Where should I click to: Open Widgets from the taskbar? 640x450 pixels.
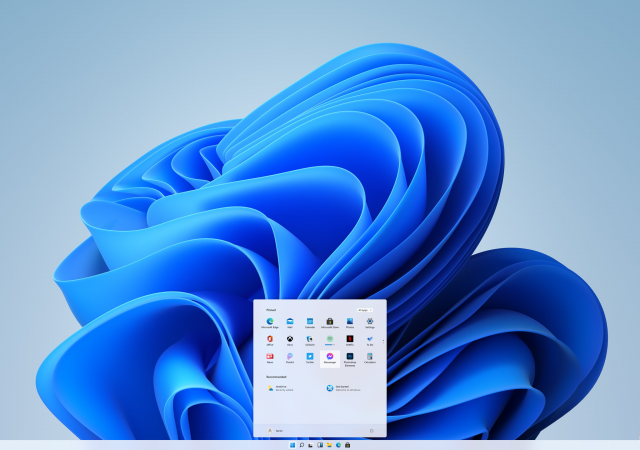(320, 445)
